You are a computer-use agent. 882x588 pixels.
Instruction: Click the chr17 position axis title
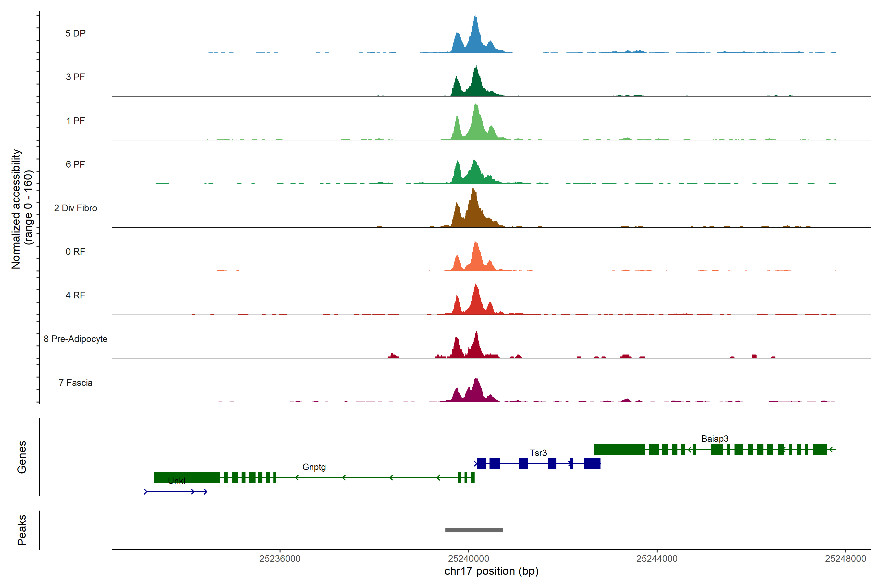coord(491,571)
